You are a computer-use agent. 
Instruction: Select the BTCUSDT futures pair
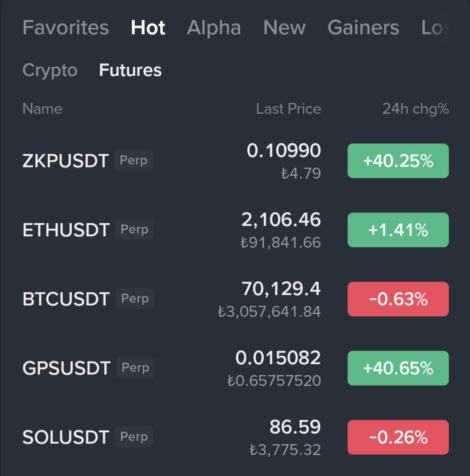pyautogui.click(x=66, y=299)
